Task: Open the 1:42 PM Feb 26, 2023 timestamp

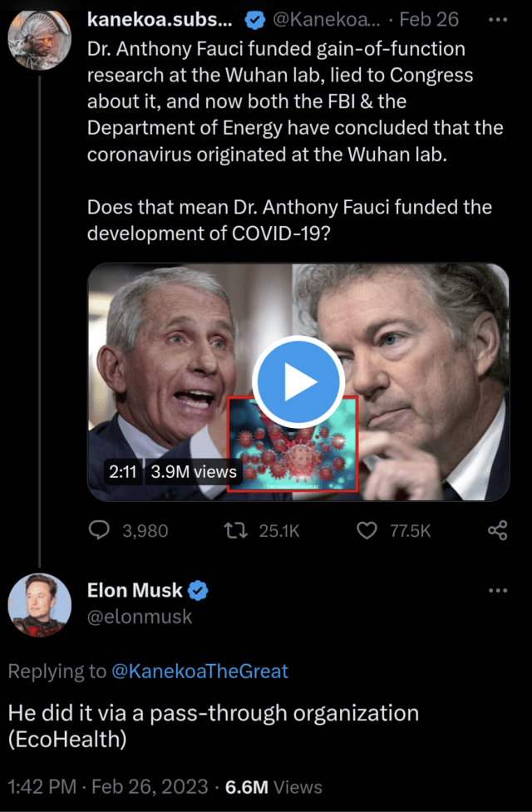Action: (x=108, y=787)
